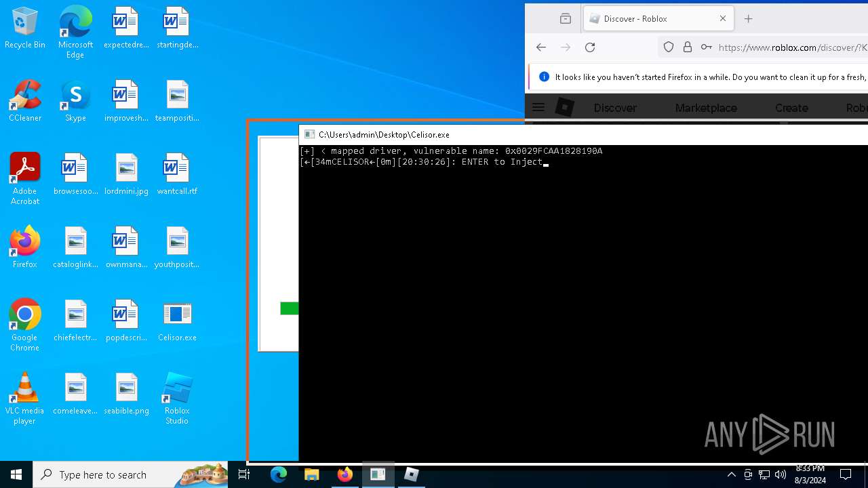868x488 pixels.
Task: Open the notification center
Action: (846, 474)
